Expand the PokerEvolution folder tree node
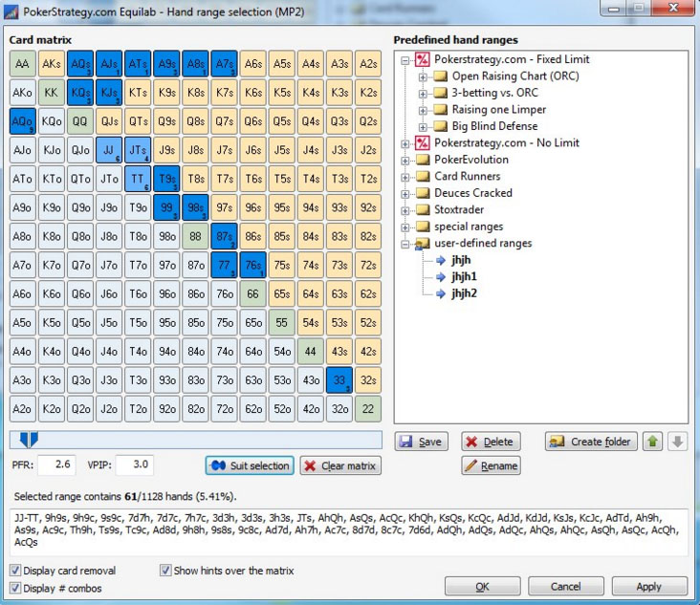 (405, 160)
